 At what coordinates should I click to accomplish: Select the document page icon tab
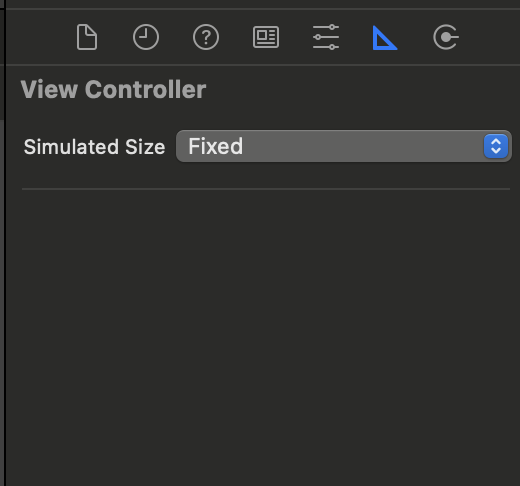pos(87,37)
